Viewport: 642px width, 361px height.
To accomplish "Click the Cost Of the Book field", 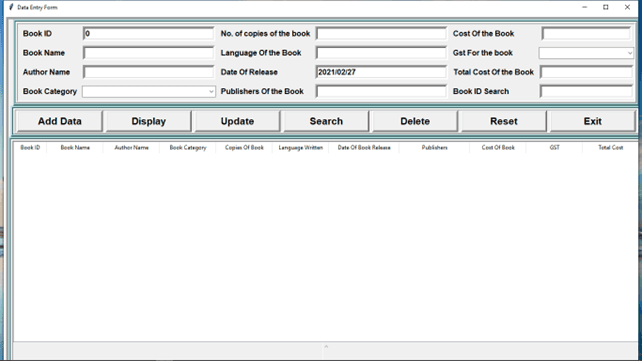I will pos(586,34).
